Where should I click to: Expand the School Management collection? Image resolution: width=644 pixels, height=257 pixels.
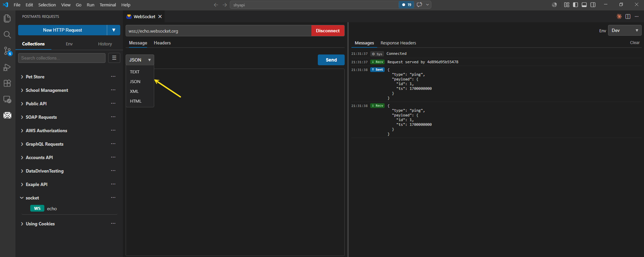pos(22,90)
